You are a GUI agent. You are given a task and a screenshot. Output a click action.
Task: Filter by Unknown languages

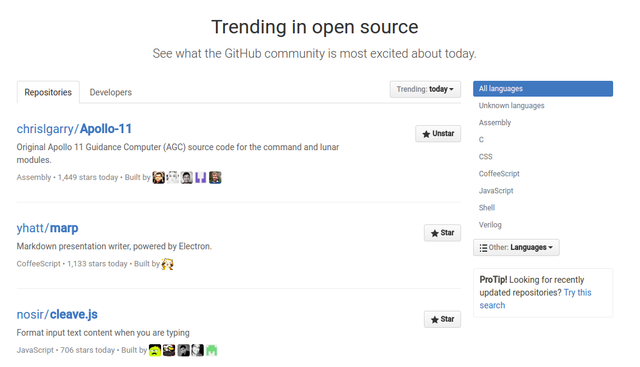[x=511, y=106]
